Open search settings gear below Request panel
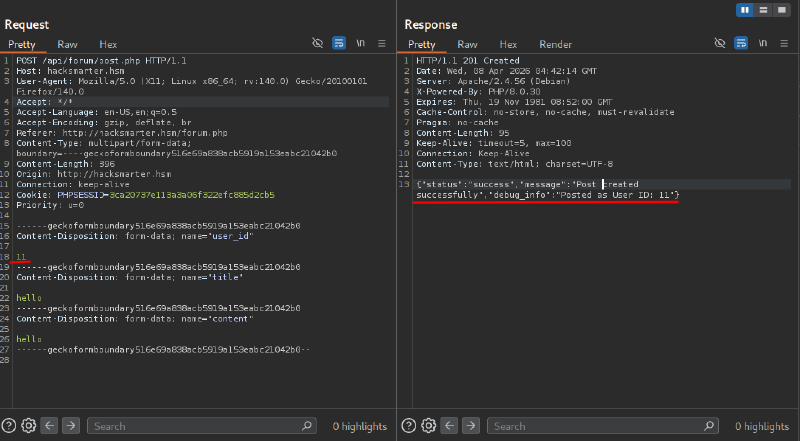Screen dimensions: 800x441 29,425
